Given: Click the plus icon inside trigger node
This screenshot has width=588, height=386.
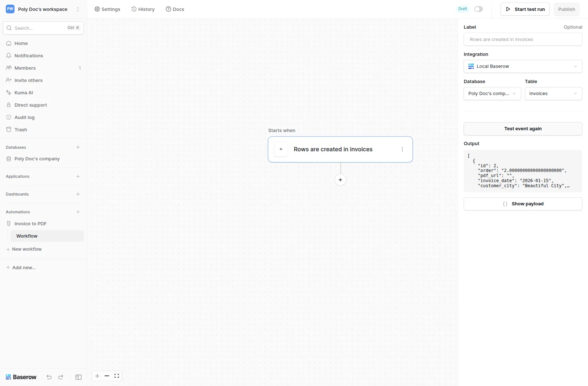Looking at the screenshot, I should tap(281, 149).
